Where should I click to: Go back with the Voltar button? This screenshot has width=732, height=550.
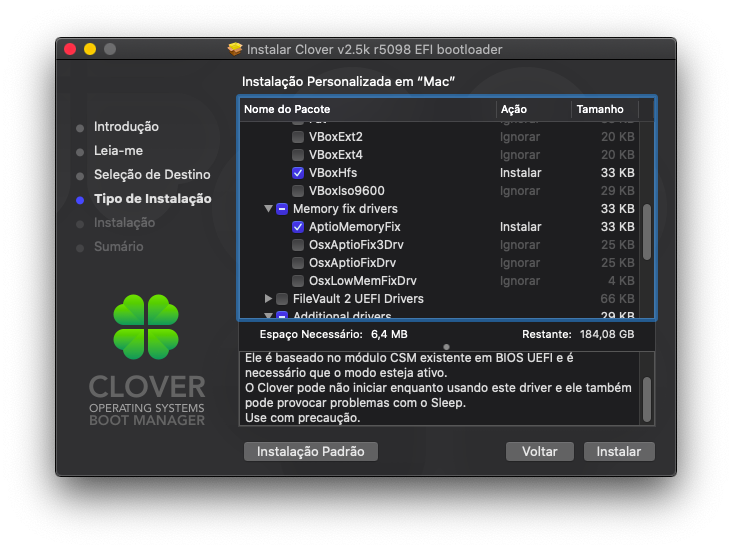(540, 451)
